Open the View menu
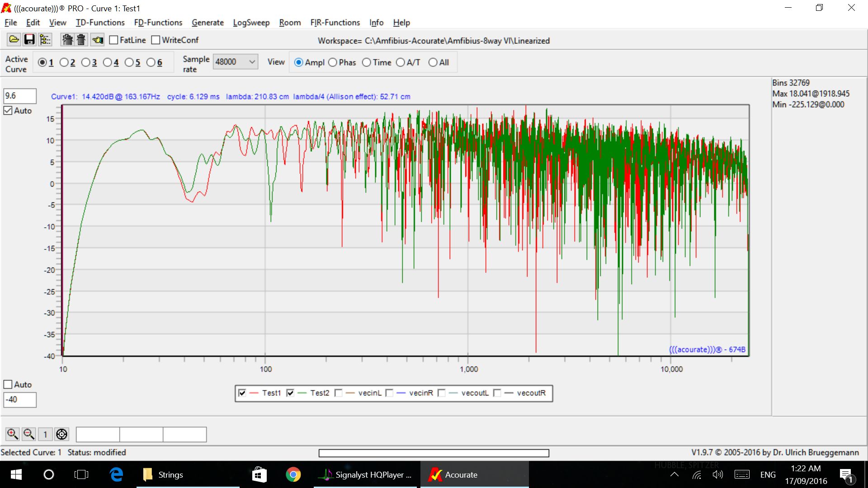Screen dimensions: 868x488 tap(58, 23)
